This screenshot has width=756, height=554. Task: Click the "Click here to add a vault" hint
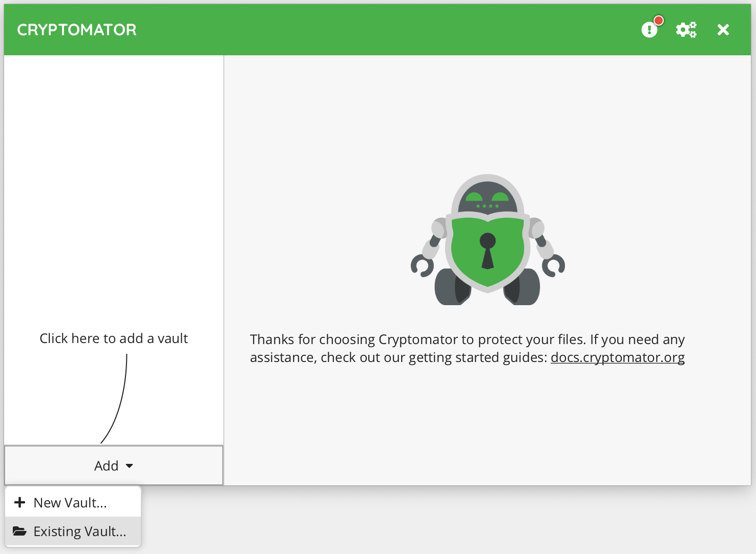point(114,338)
